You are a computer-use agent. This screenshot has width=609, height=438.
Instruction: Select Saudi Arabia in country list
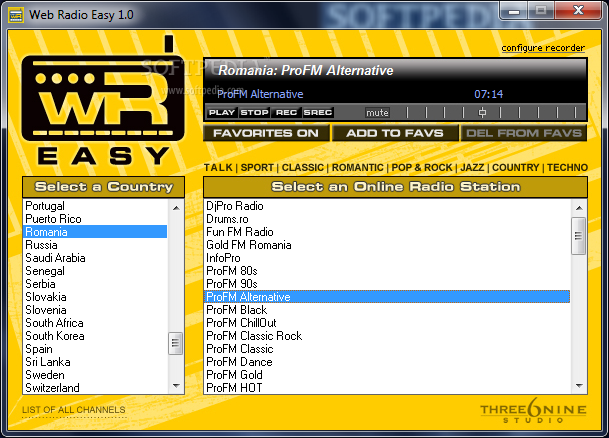point(95,258)
